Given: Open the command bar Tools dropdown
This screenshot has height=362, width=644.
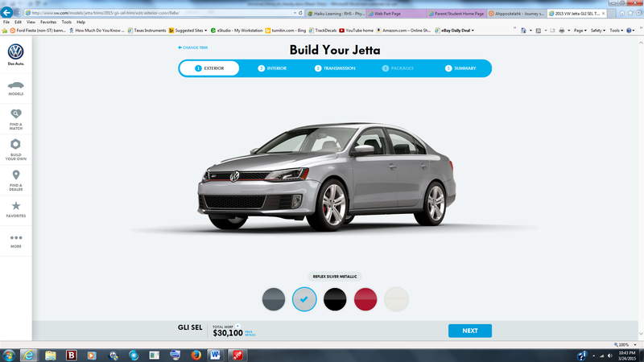Looking at the screenshot, I should [616, 31].
